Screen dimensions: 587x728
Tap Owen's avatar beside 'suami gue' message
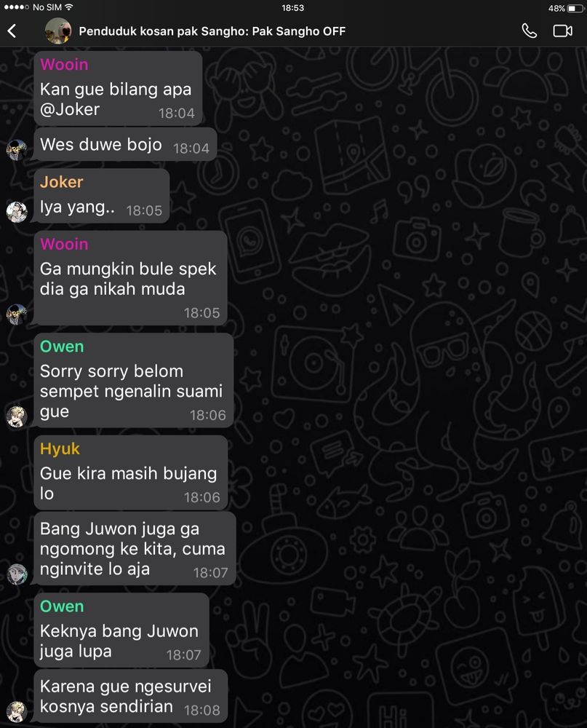(x=17, y=416)
